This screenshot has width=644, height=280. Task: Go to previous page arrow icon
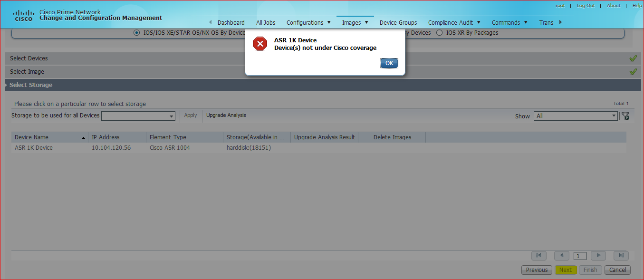[562, 256]
